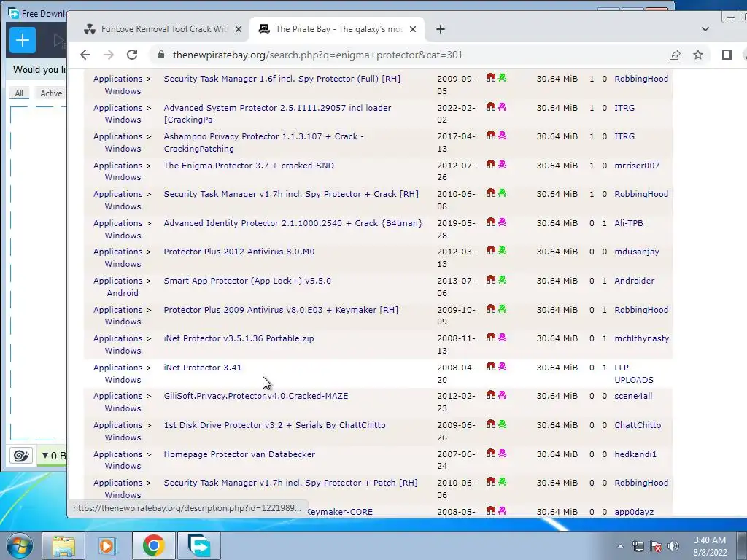
Task: Open 1st Disk Drive Protector v3.2 link
Action: tap(275, 425)
